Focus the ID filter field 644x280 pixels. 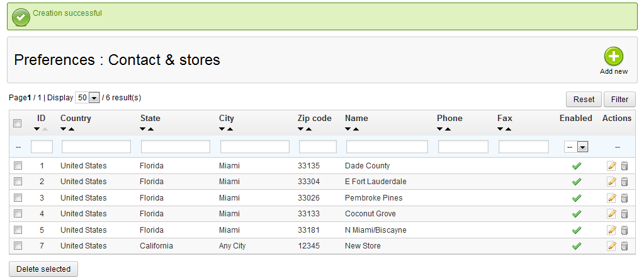tap(42, 147)
